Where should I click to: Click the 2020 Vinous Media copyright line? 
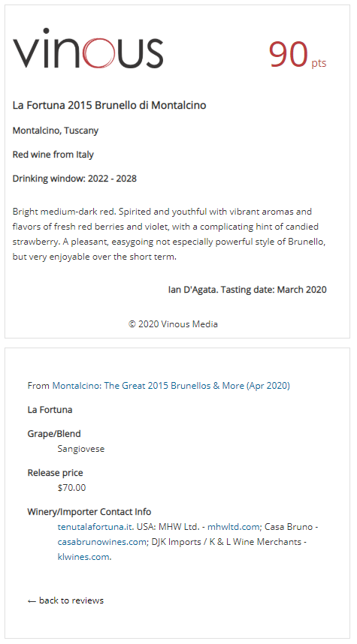tap(173, 324)
